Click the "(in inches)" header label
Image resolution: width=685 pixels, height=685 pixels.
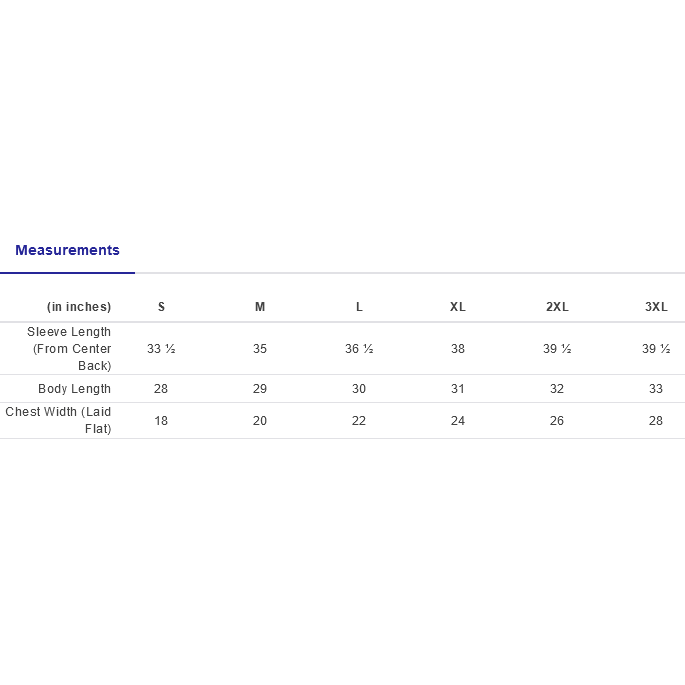[x=79, y=307]
